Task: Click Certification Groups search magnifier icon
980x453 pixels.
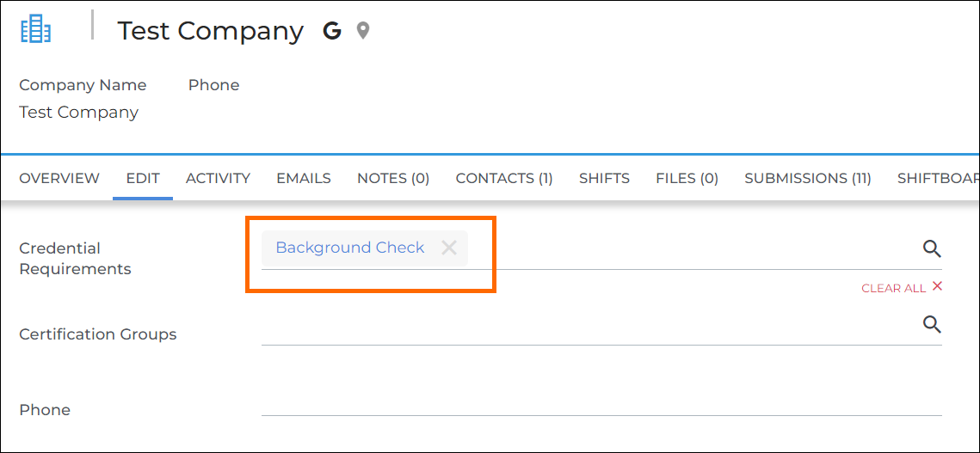Action: pos(932,325)
